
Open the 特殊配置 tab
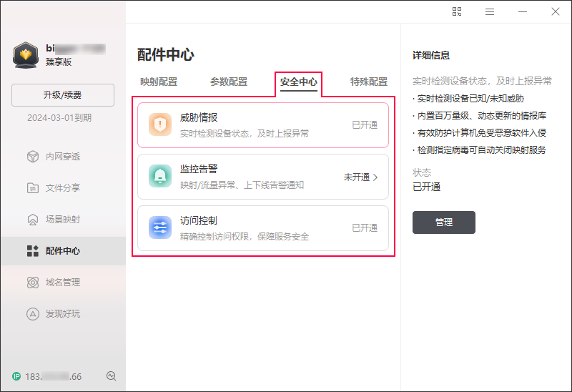(x=369, y=82)
